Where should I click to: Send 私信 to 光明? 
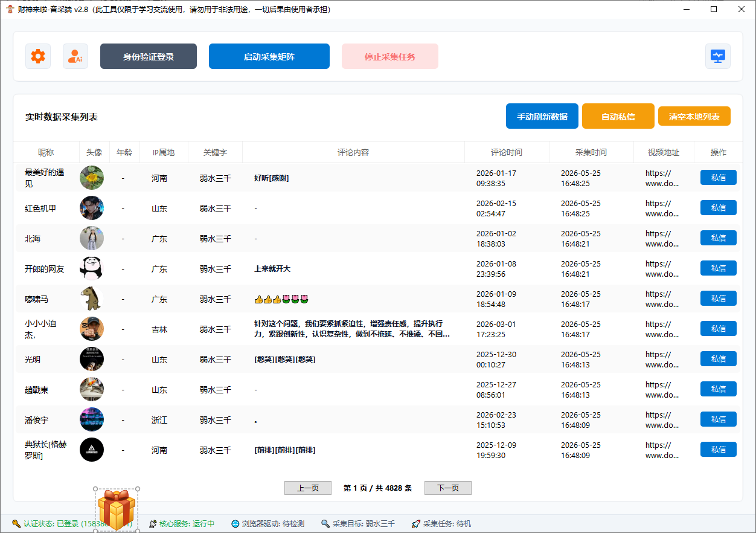click(x=719, y=358)
